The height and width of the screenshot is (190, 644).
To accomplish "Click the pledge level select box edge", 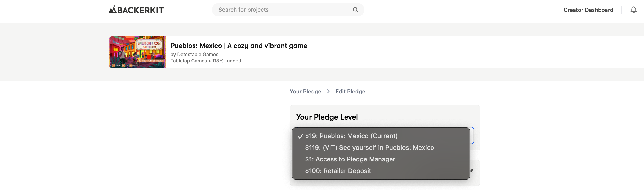I will click(472, 135).
